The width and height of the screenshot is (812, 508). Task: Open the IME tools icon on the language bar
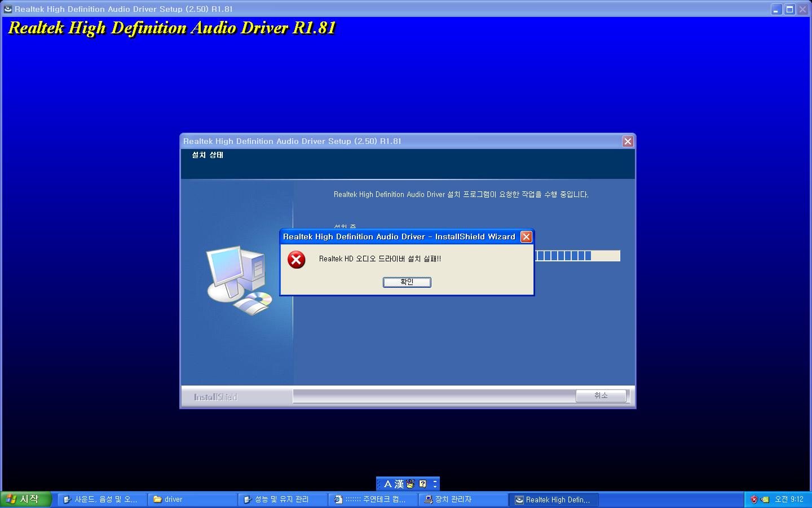pos(411,484)
